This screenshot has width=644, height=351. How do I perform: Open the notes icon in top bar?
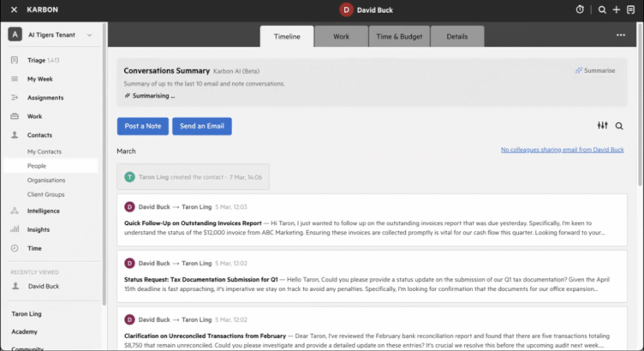click(630, 10)
